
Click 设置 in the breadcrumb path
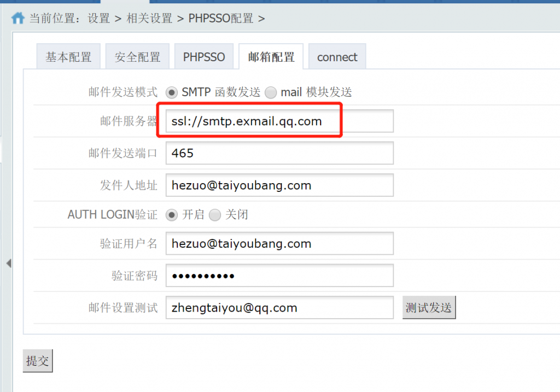98,18
